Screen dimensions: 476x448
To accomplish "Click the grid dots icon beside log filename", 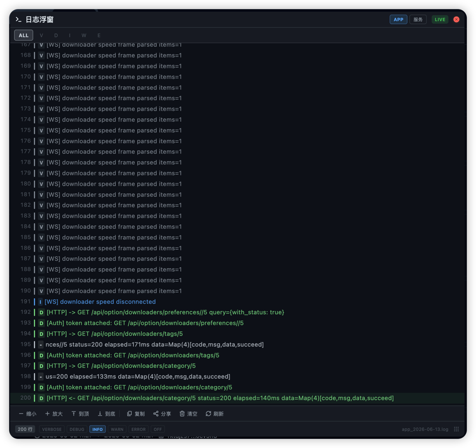I will pos(456,429).
